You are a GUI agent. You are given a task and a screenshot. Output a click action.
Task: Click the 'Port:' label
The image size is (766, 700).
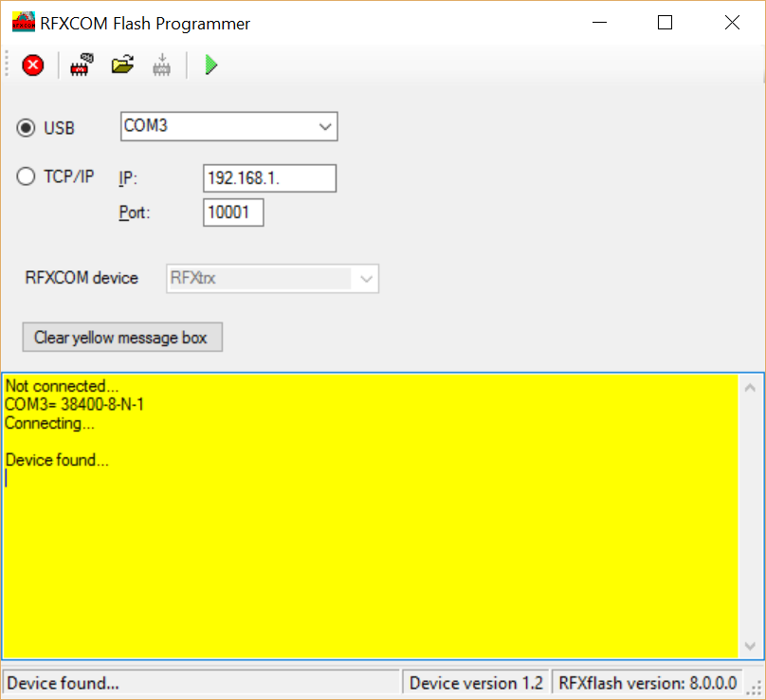(x=135, y=212)
